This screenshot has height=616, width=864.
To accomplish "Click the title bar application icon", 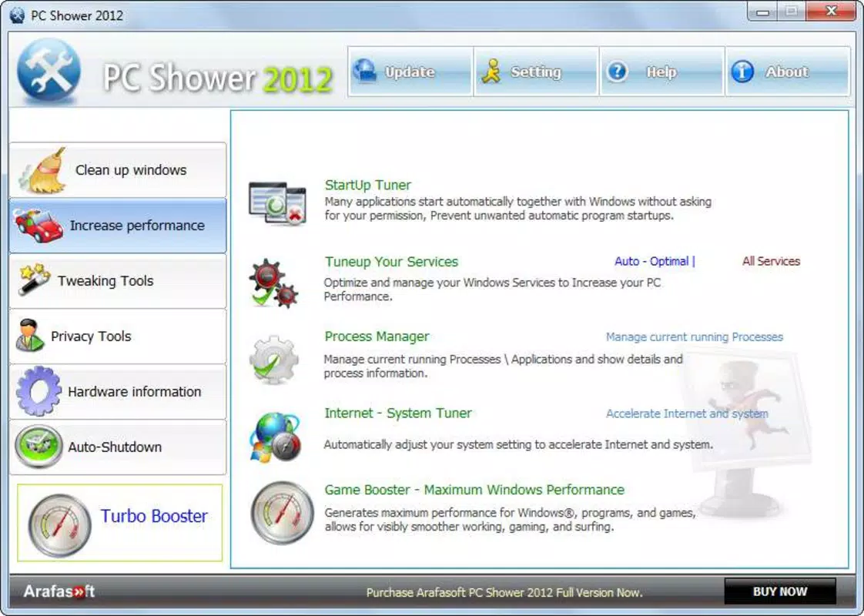I will (17, 15).
